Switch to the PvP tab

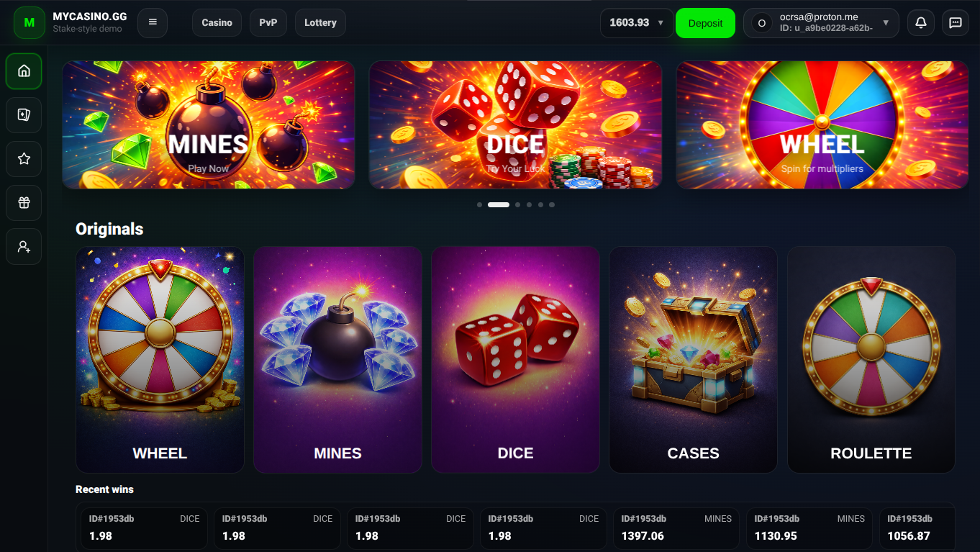click(x=268, y=23)
